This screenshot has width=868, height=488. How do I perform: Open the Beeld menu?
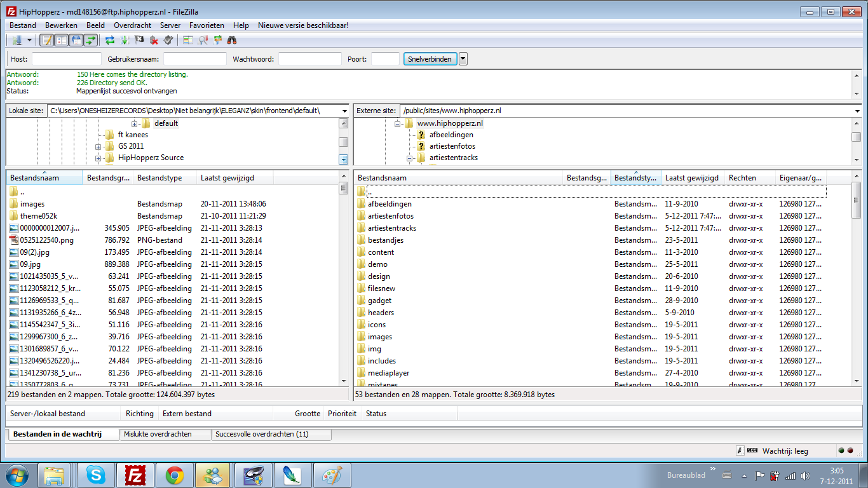pos(95,25)
